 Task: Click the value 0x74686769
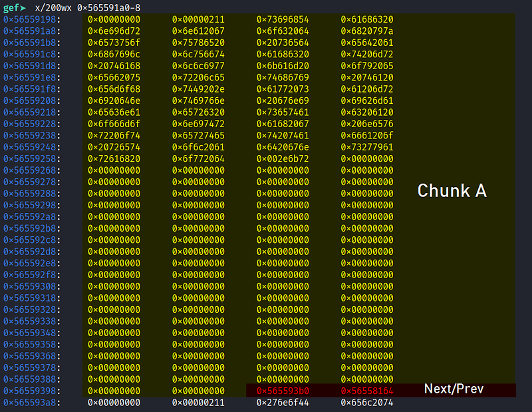tap(283, 77)
